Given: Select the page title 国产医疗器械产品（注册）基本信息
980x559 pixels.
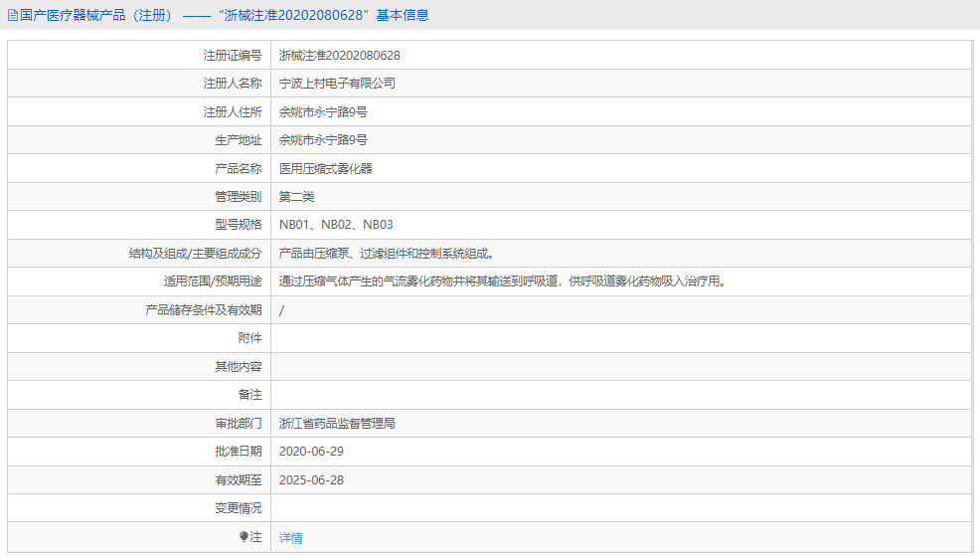Looking at the screenshot, I should click(x=225, y=15).
